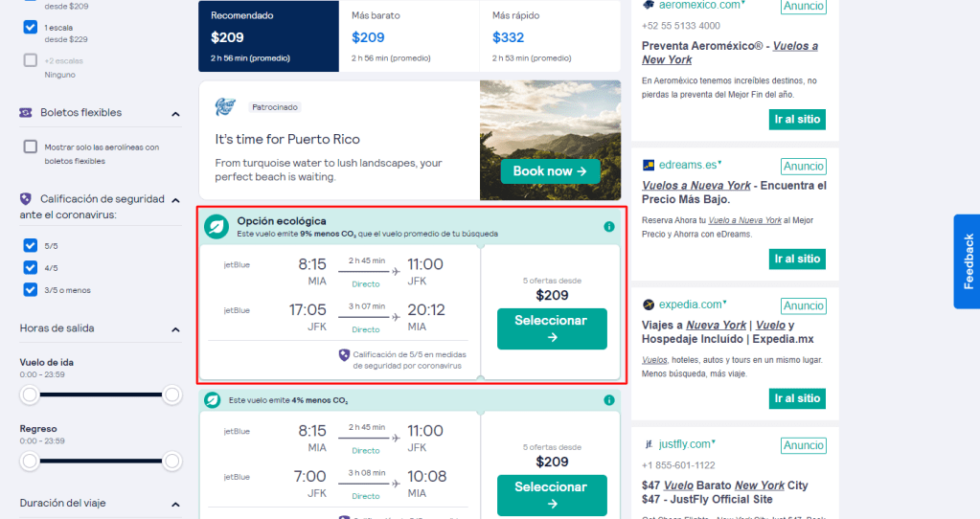Click the ticket icon beside Boletos flexibles
The width and height of the screenshot is (980, 519).
(x=26, y=113)
